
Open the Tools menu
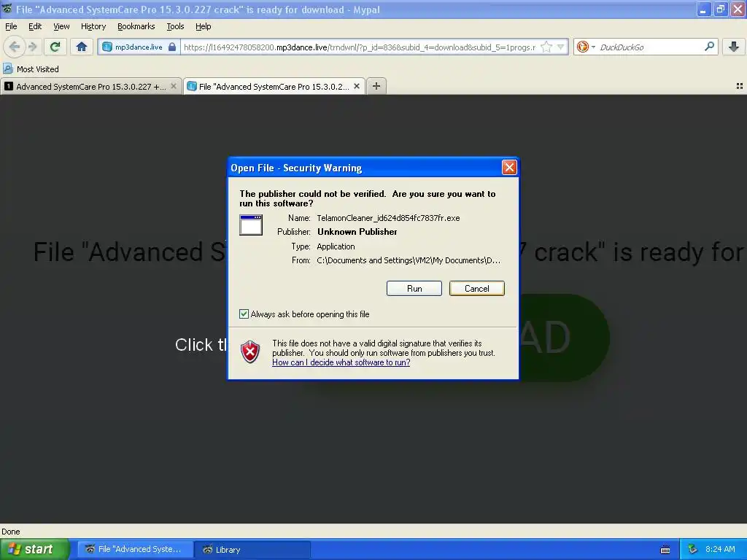(x=175, y=26)
